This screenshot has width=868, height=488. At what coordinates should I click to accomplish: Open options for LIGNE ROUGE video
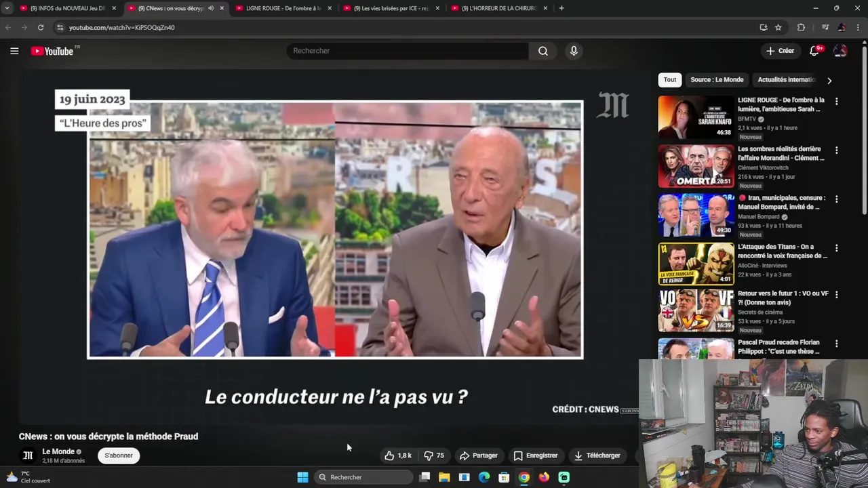[836, 101]
